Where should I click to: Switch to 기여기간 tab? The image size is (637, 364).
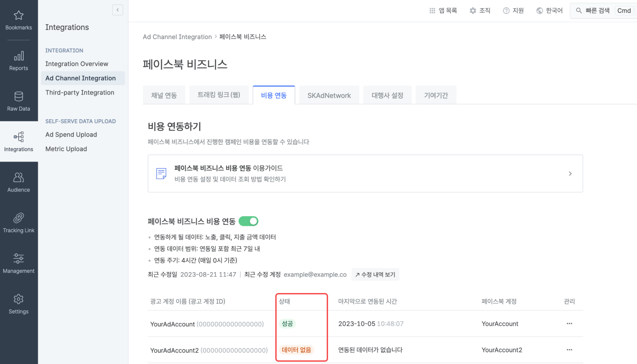point(436,96)
